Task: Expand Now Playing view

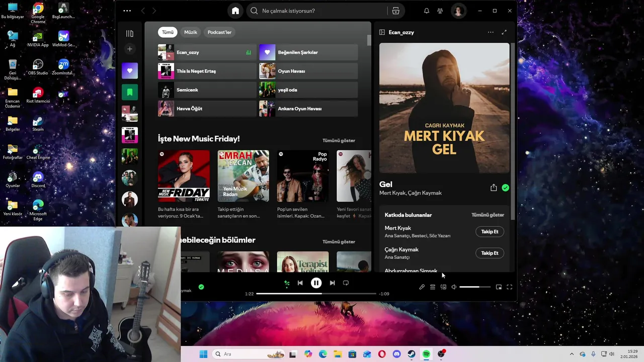Action: pos(504,32)
